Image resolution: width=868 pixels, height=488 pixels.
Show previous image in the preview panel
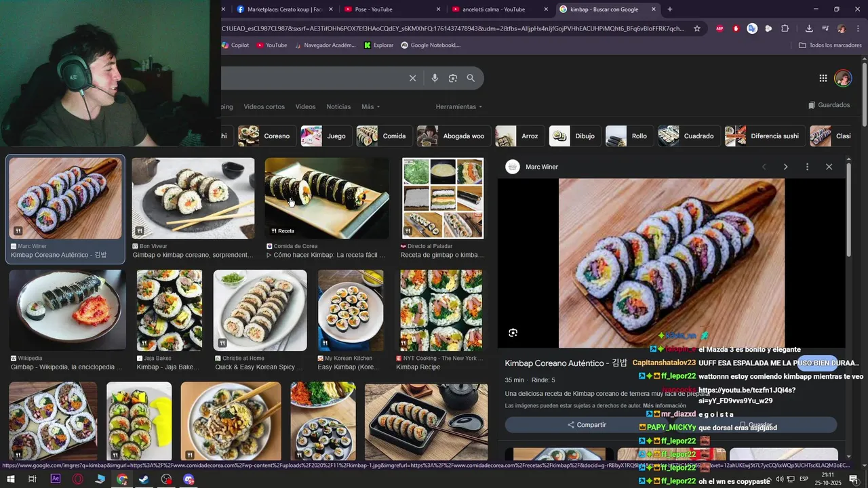click(764, 167)
